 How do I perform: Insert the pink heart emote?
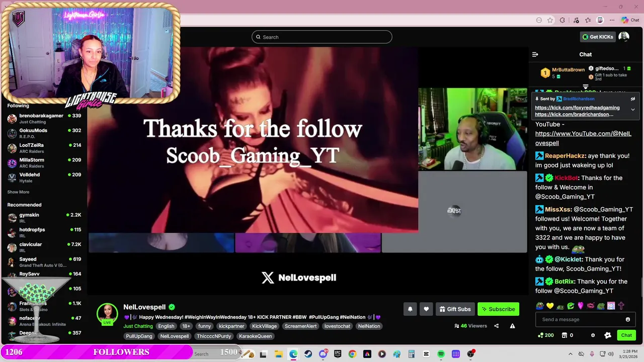[x=581, y=306]
